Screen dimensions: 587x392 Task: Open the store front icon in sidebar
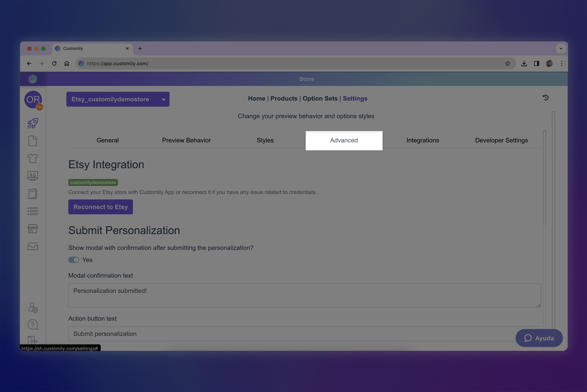[x=32, y=229]
